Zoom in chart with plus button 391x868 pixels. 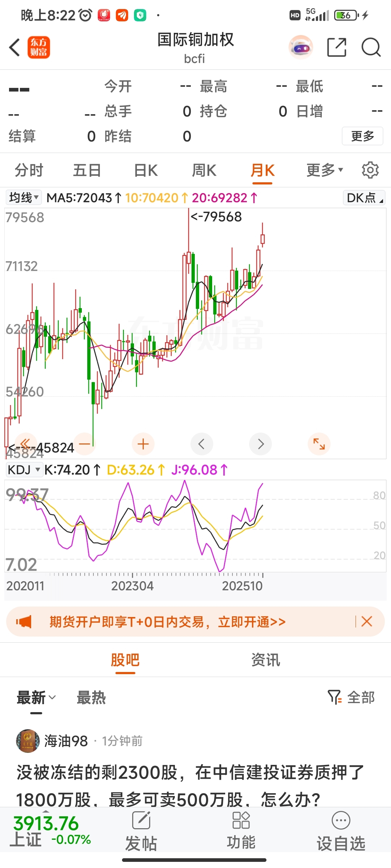pyautogui.click(x=143, y=444)
